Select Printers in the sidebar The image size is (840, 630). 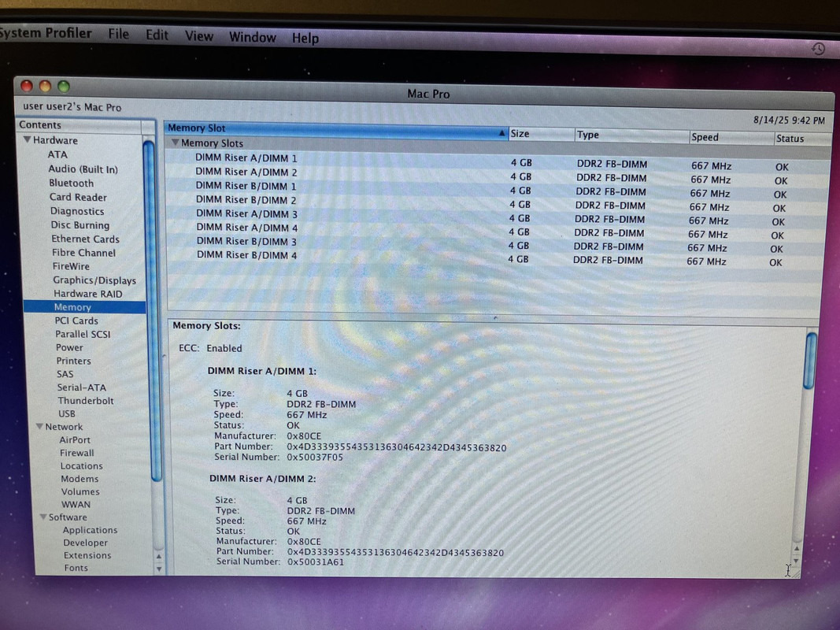(74, 361)
